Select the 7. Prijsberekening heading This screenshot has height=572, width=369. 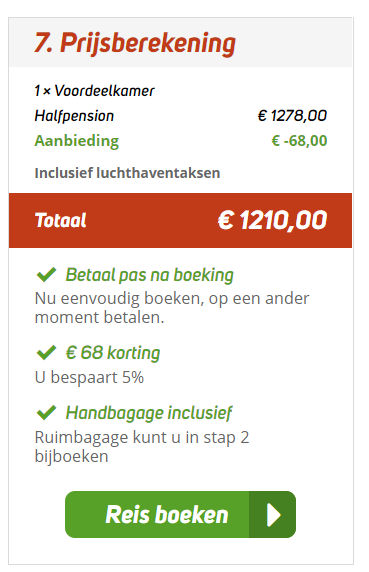[135, 44]
